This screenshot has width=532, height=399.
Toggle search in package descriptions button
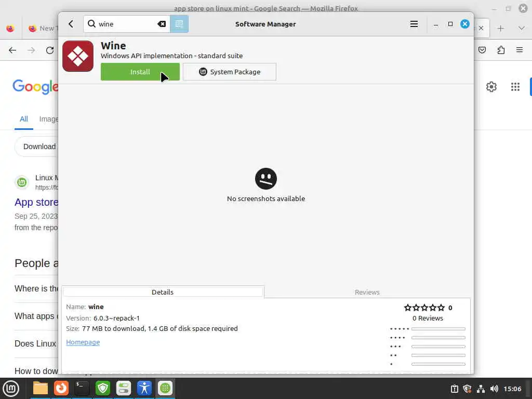[x=179, y=24]
